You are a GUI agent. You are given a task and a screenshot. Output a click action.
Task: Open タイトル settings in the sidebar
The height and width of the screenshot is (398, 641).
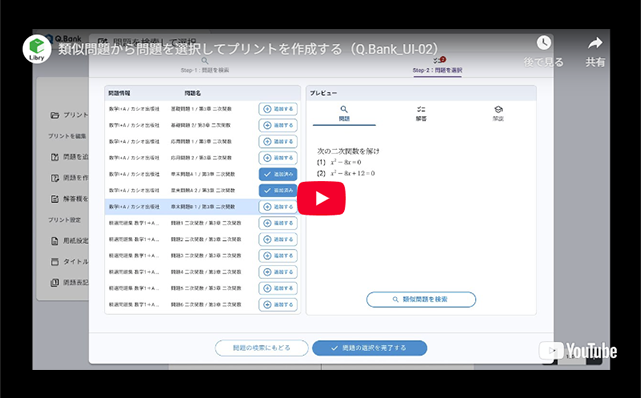(69, 262)
